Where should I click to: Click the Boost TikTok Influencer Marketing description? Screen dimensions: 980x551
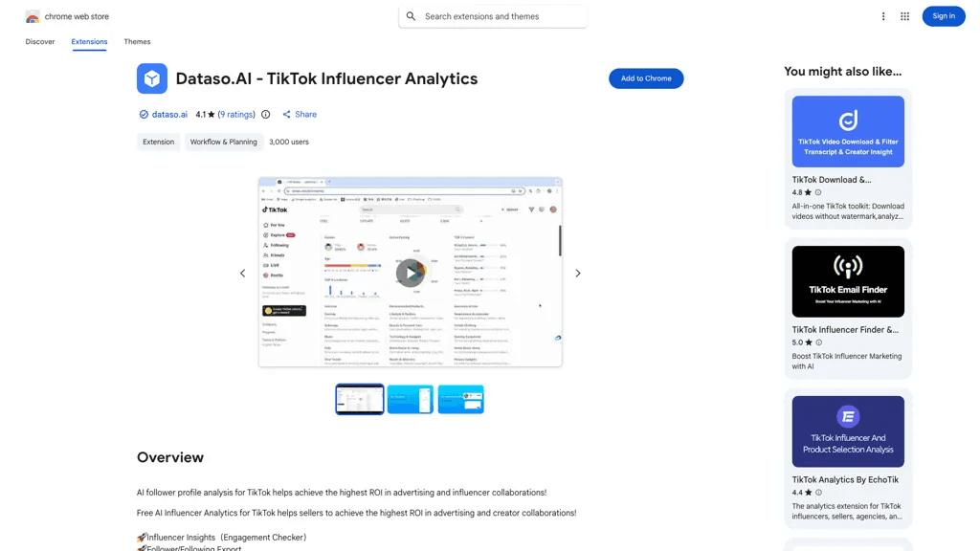pos(846,361)
